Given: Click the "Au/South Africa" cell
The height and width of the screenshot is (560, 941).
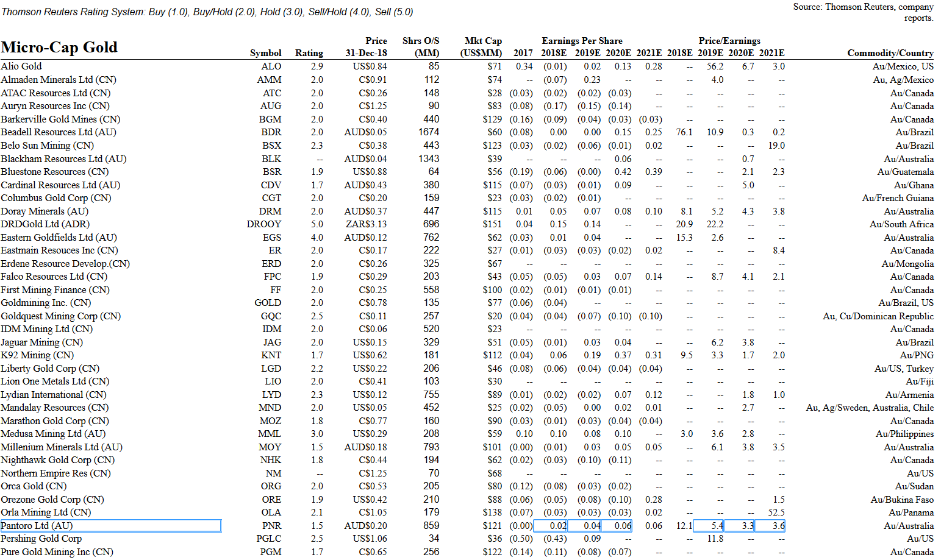Looking at the screenshot, I should tap(901, 224).
